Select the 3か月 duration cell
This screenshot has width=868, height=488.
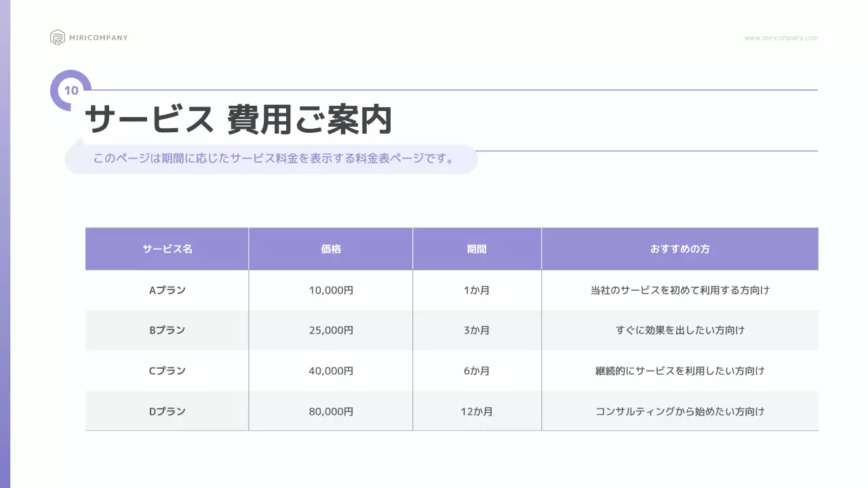pyautogui.click(x=477, y=330)
